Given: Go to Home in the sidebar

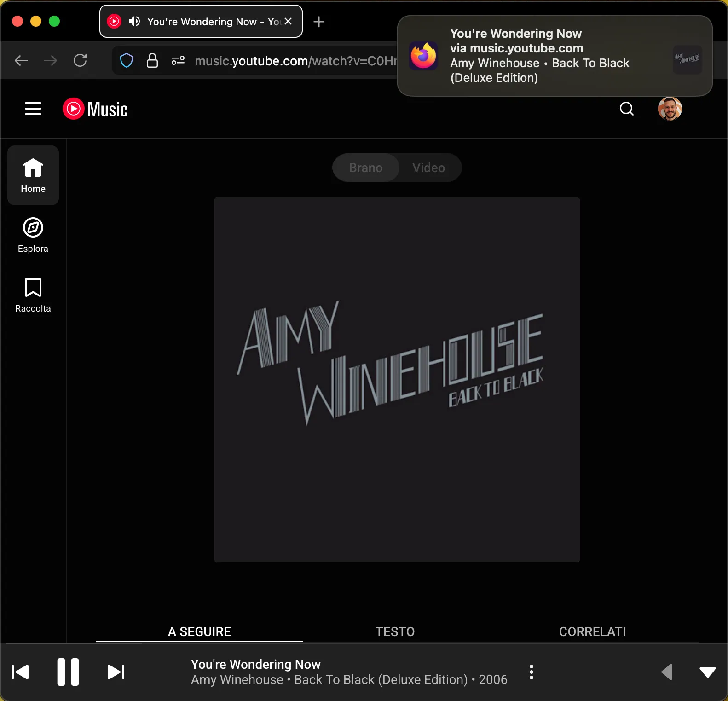Looking at the screenshot, I should click(33, 175).
